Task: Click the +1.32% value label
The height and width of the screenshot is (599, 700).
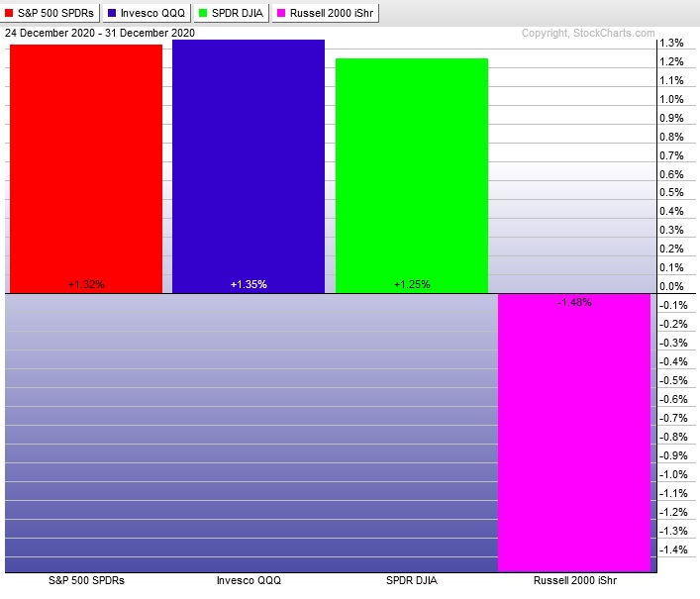Action: coord(86,284)
